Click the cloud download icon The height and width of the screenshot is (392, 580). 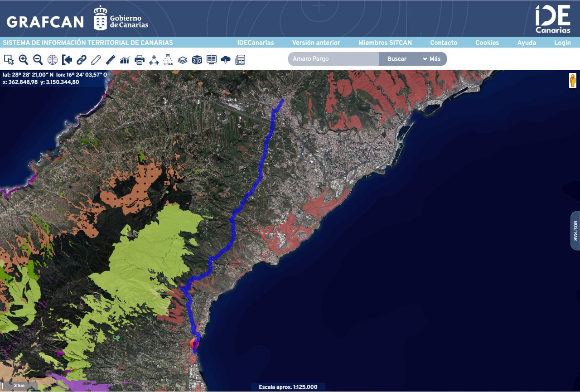point(226,59)
